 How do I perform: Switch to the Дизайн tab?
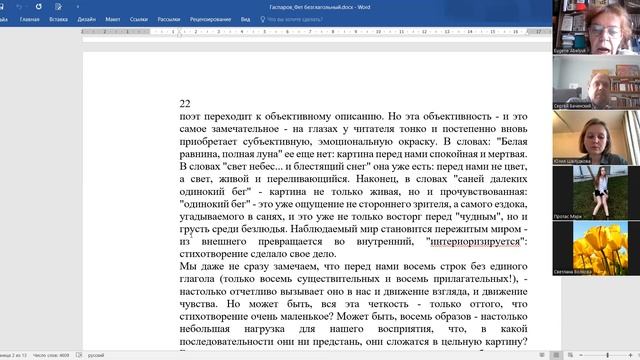tap(87, 19)
